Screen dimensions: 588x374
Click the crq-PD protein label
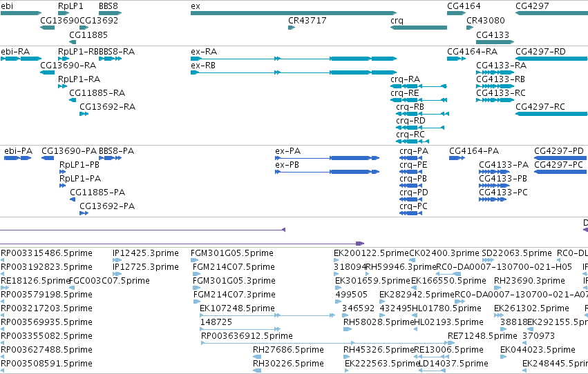[414, 192]
